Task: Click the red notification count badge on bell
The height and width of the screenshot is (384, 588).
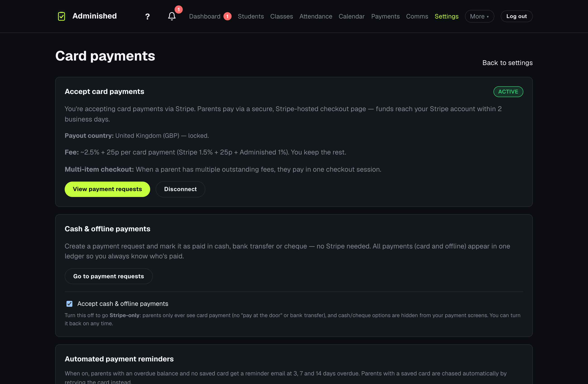Action: coord(179,9)
